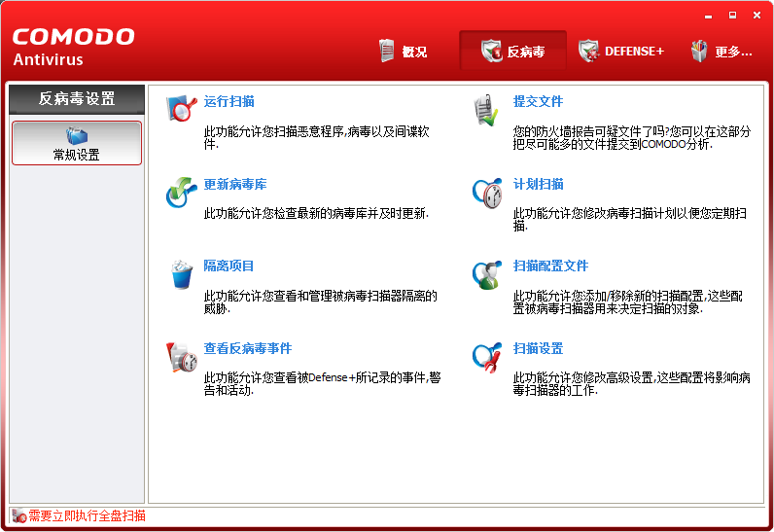Image resolution: width=774 pixels, height=532 pixels.
Task: Click the description text under 扫描配置文件
Action: pyautogui.click(x=628, y=302)
